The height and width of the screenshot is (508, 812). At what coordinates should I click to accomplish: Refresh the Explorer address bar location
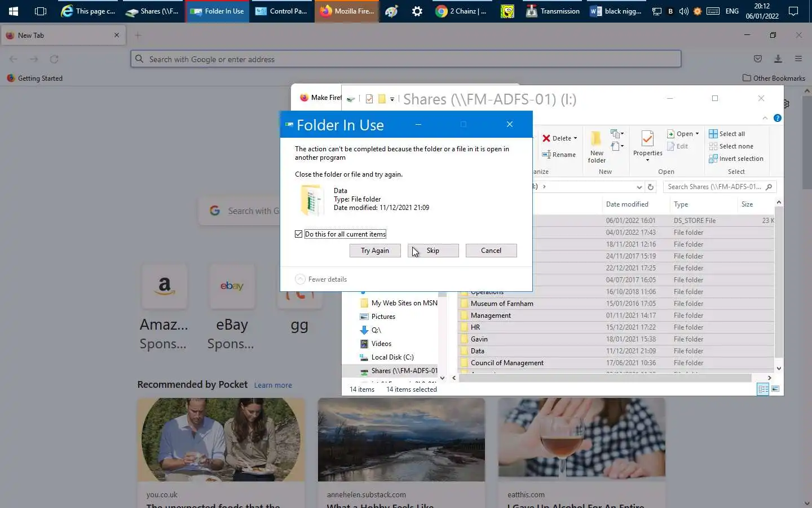click(651, 187)
